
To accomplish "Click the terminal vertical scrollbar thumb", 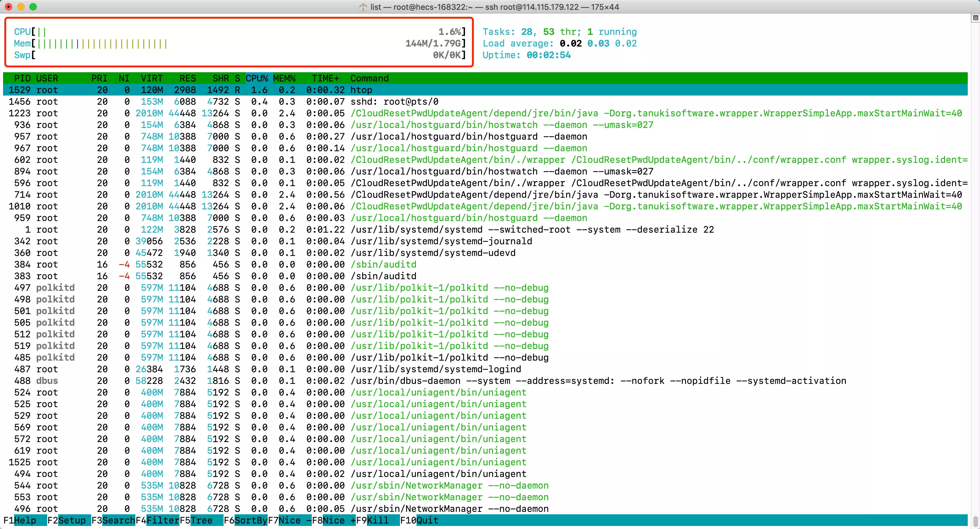I will coord(975,521).
